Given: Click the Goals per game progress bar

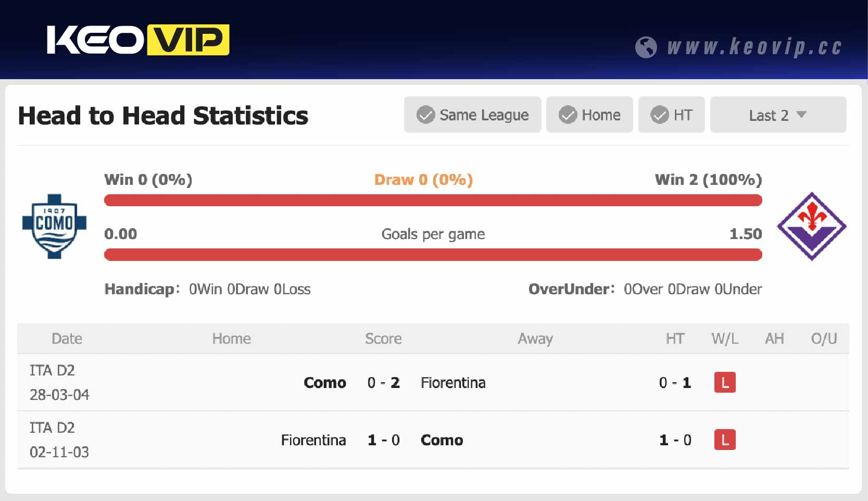Looking at the screenshot, I should [x=433, y=255].
